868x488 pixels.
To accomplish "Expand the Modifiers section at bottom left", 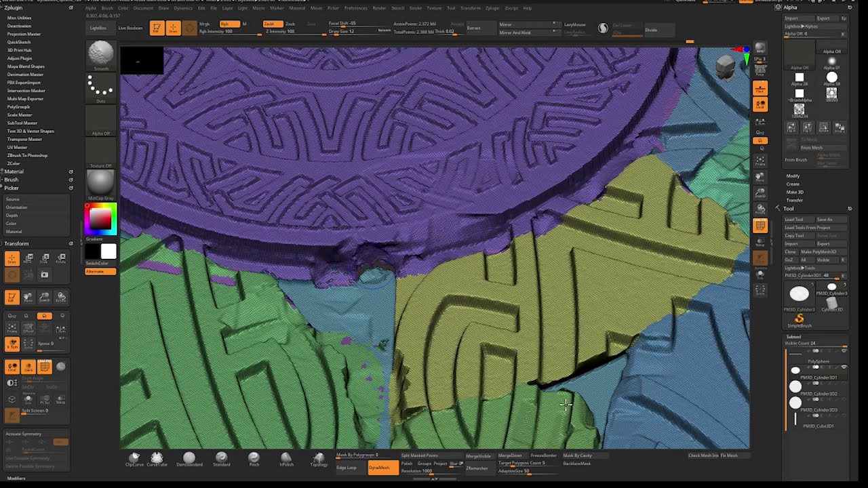I will (x=16, y=479).
